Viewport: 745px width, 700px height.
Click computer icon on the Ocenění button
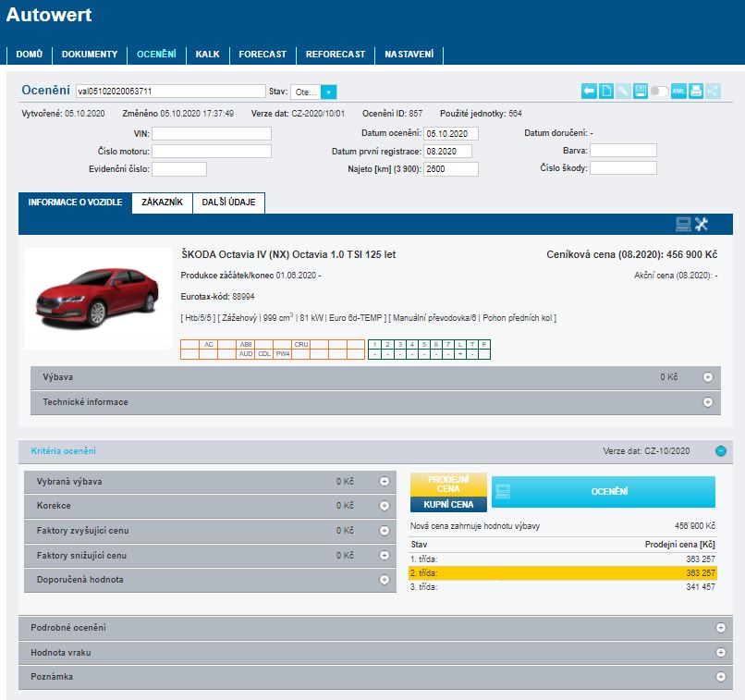pyautogui.click(x=503, y=491)
